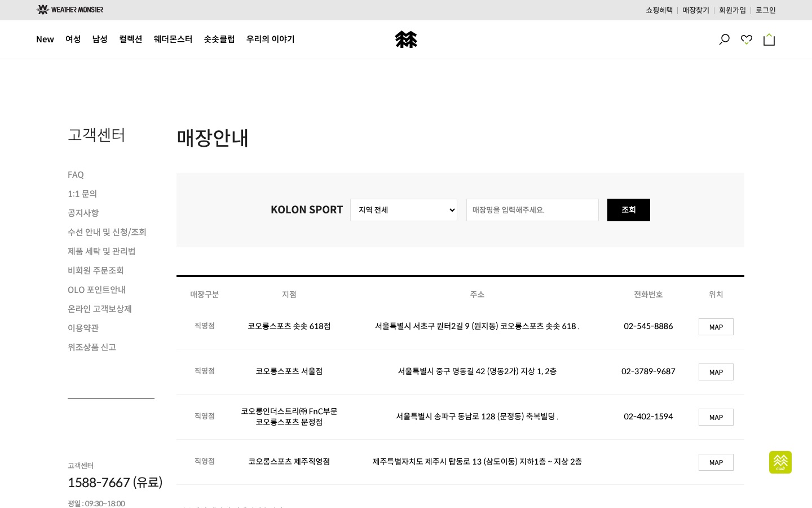The width and height of the screenshot is (812, 508).
Task: Select store name 코오롱스포츠 솟솟 618점
Action: [289, 326]
